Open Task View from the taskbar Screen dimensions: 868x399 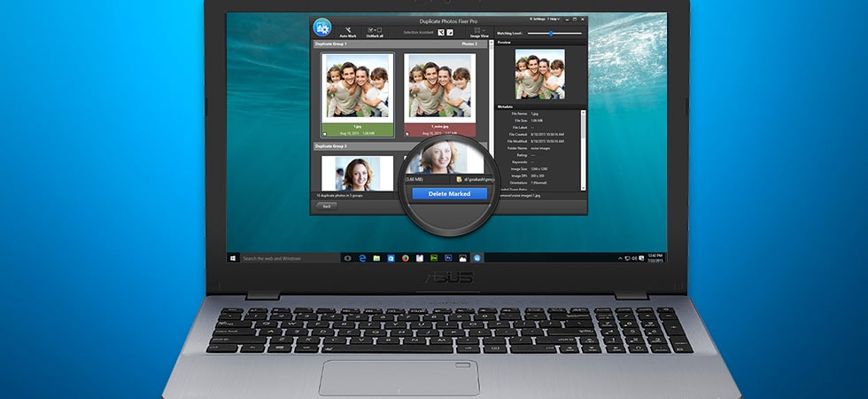click(347, 258)
